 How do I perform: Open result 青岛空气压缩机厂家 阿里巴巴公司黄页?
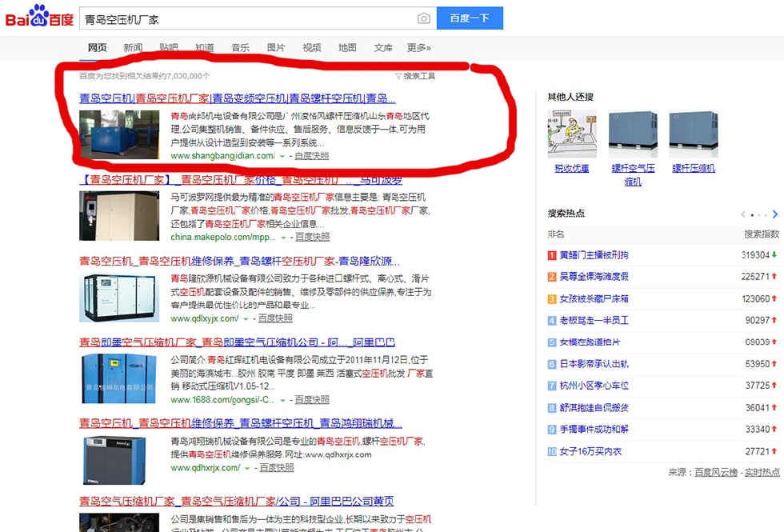click(x=237, y=501)
